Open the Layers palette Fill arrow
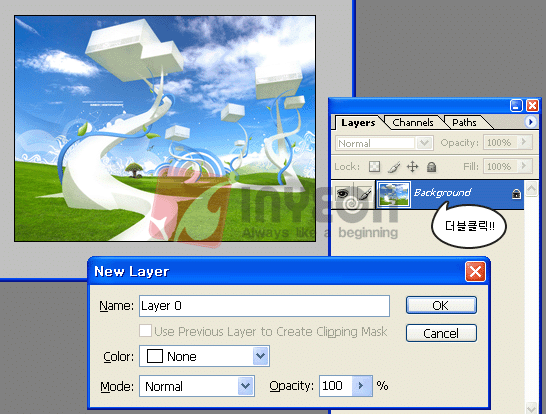 coord(523,166)
